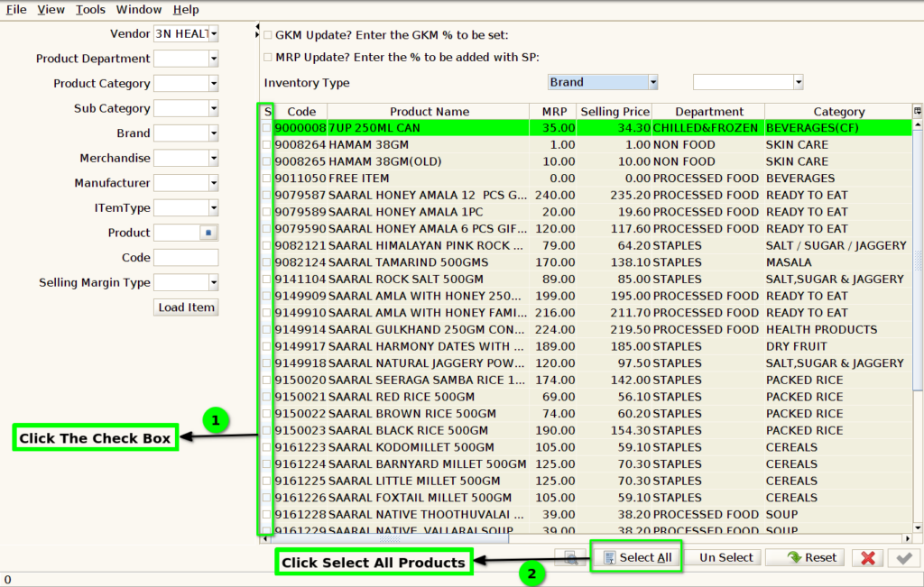Click the horizontal scrollbar right arrow
The image size is (924, 587).
[908, 538]
